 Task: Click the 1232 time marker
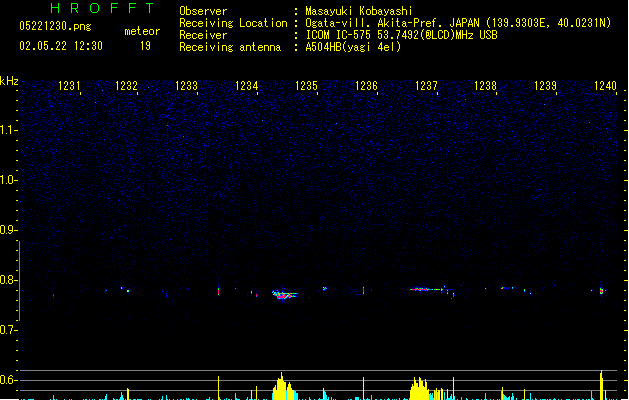[x=126, y=86]
